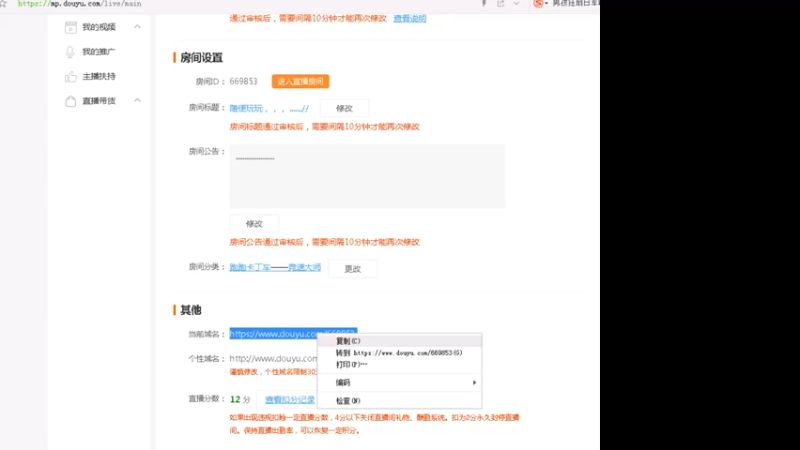The width and height of the screenshot is (800, 450).
Task: Open the 查看说明 link
Action: click(410, 18)
